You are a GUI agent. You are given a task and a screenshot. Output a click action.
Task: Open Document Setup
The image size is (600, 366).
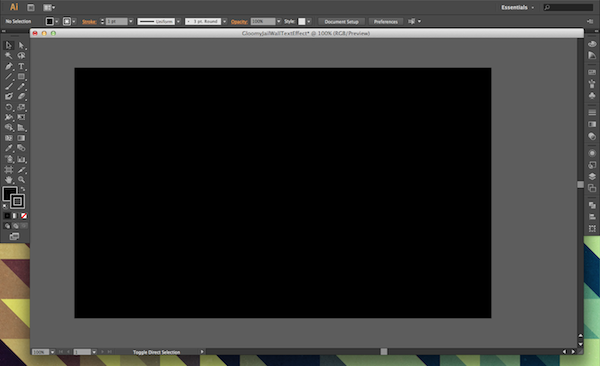341,22
